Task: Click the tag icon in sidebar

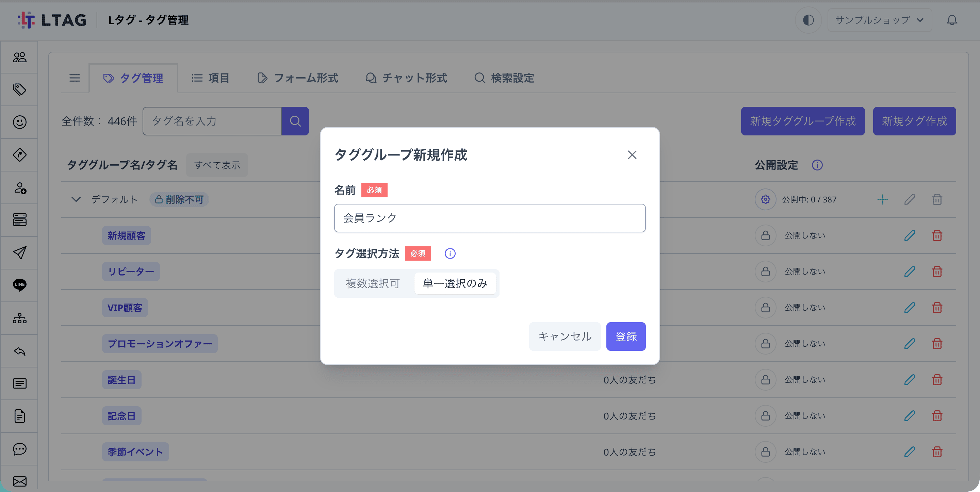Action: [19, 90]
